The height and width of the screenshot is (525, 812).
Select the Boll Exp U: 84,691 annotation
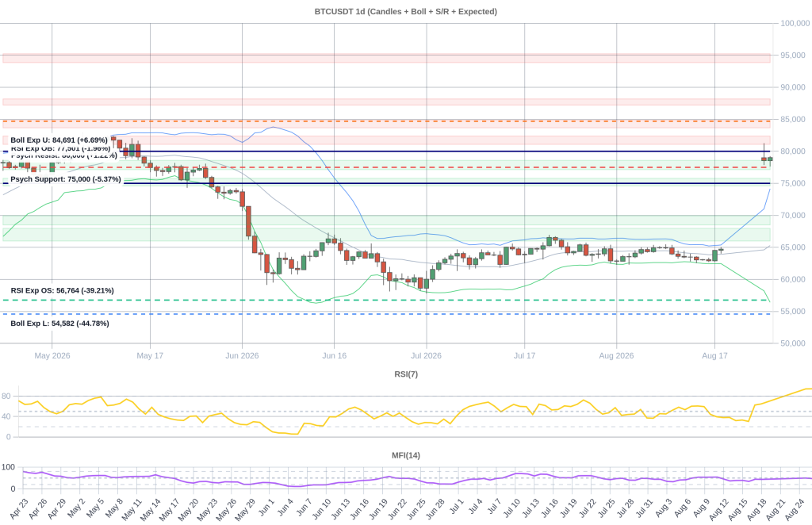coord(59,140)
